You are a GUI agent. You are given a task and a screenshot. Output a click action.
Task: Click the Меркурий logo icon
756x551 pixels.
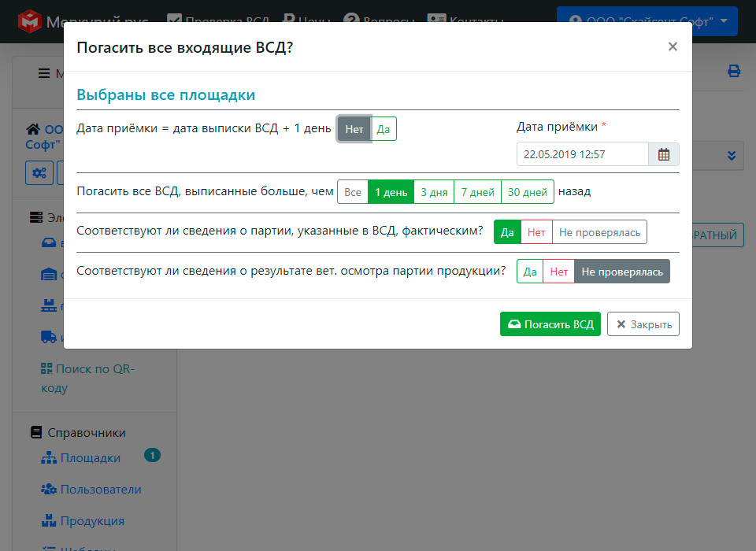29,20
